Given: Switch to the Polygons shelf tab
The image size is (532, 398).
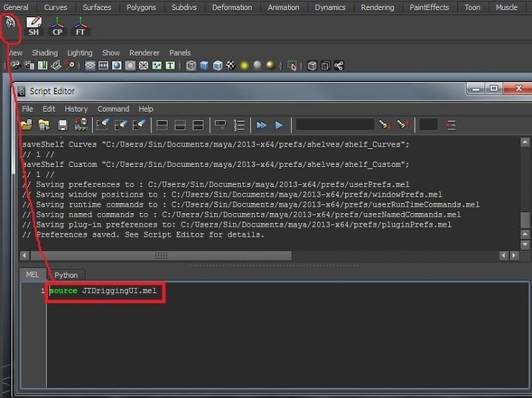Looking at the screenshot, I should click(x=141, y=7).
